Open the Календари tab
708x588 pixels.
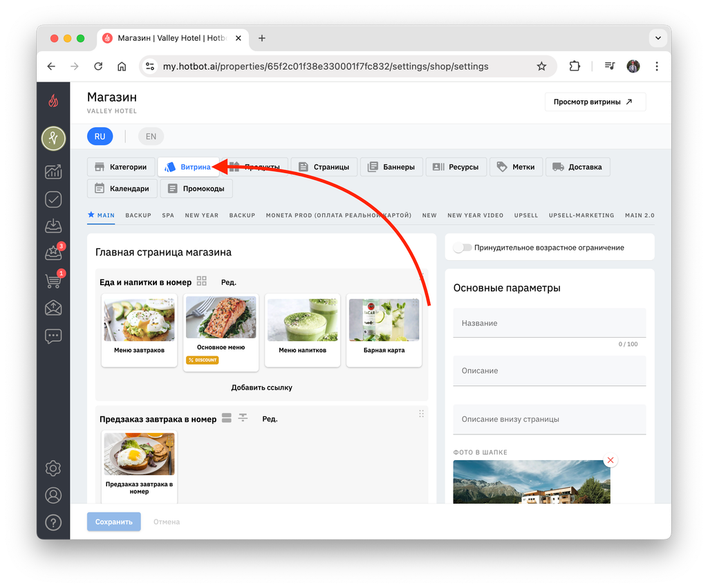click(122, 188)
